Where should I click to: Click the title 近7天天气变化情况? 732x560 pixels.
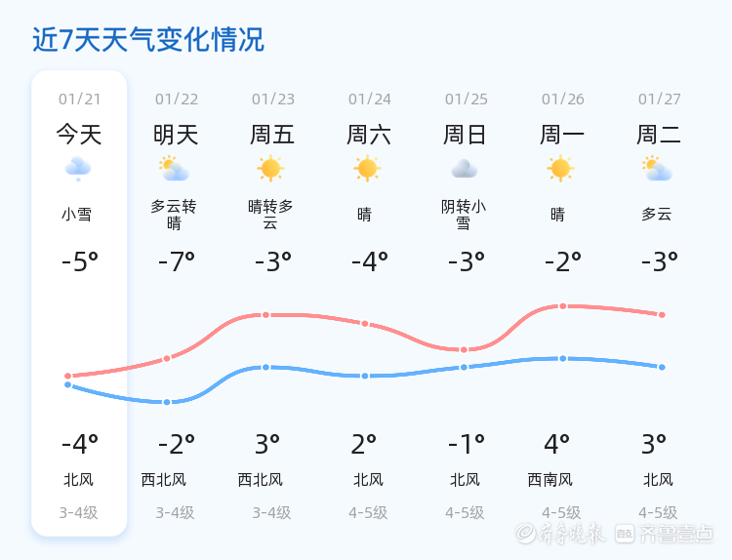click(x=148, y=40)
